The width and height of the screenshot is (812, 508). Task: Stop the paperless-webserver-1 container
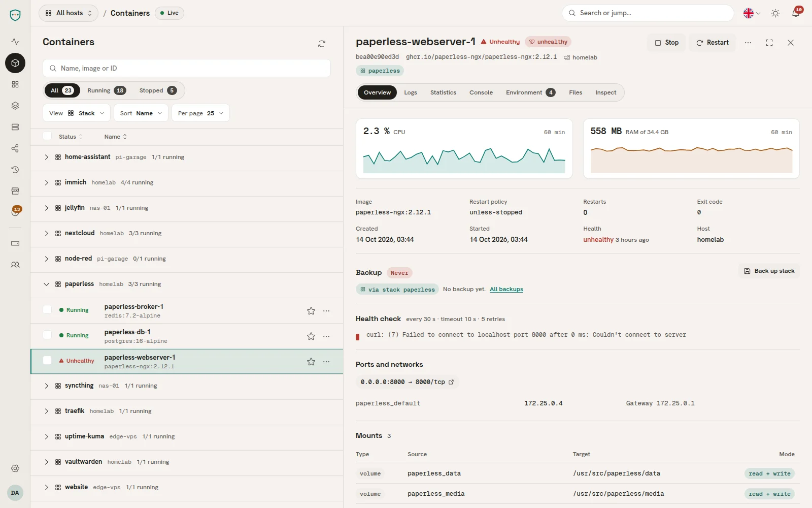point(666,43)
